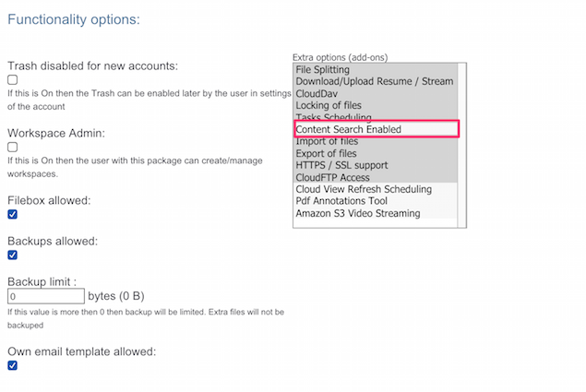Choose Import of files option

click(327, 142)
